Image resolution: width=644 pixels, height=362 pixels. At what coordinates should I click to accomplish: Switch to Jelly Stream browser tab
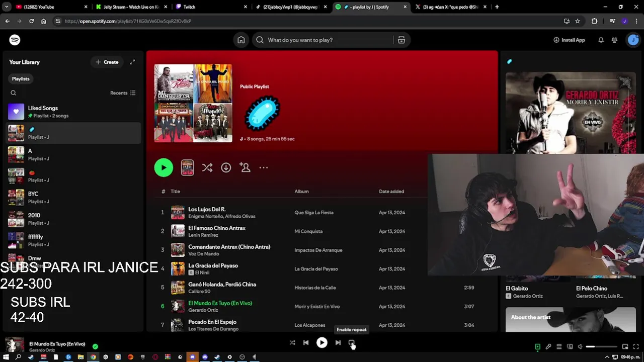pyautogui.click(x=131, y=7)
